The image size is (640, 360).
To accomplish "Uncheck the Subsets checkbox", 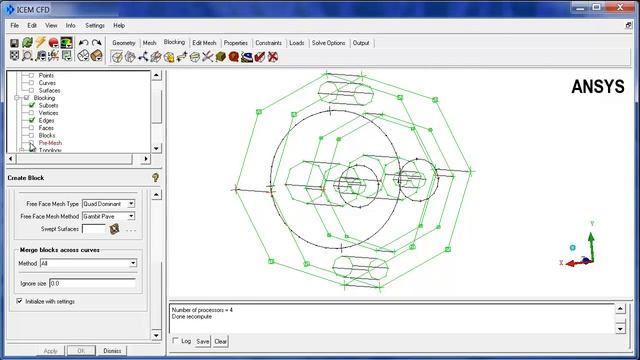I will click(x=31, y=105).
